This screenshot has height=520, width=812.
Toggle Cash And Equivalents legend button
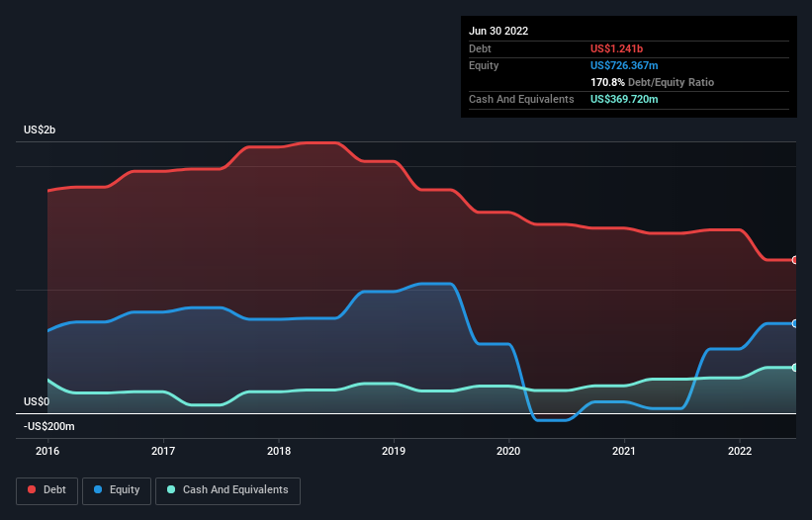pyautogui.click(x=227, y=490)
